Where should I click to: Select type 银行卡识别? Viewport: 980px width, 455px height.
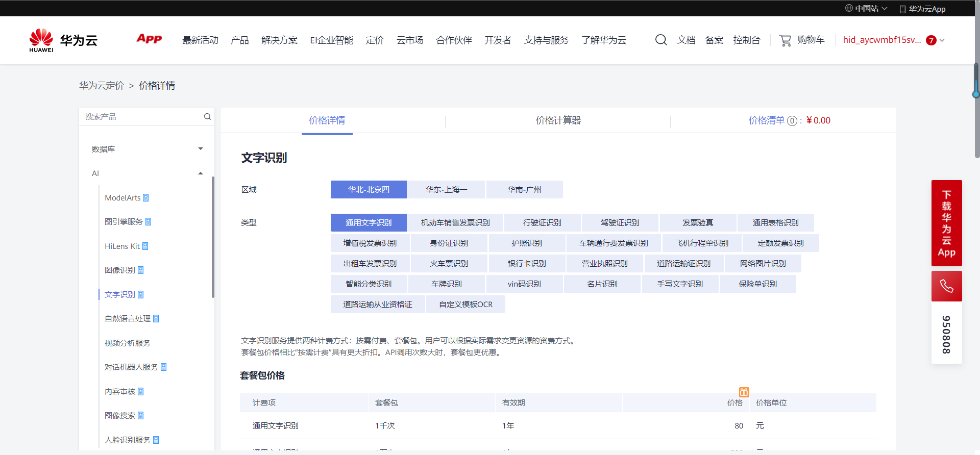tap(527, 263)
